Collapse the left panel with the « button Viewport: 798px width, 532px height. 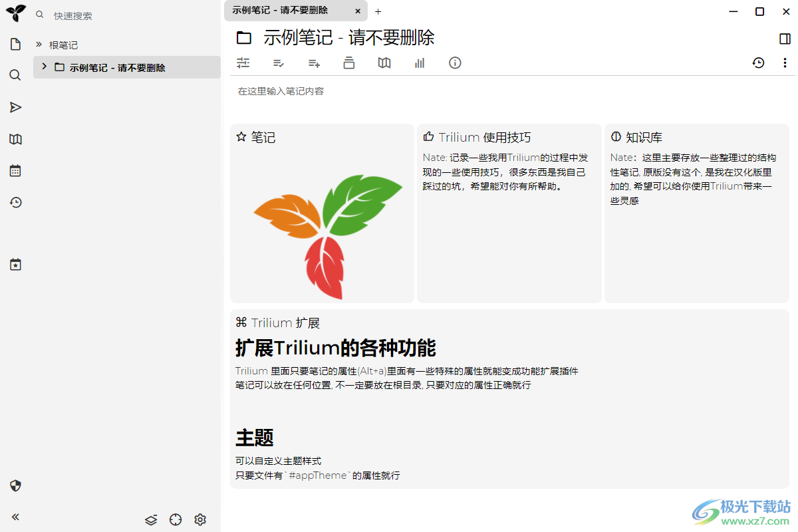click(15, 517)
